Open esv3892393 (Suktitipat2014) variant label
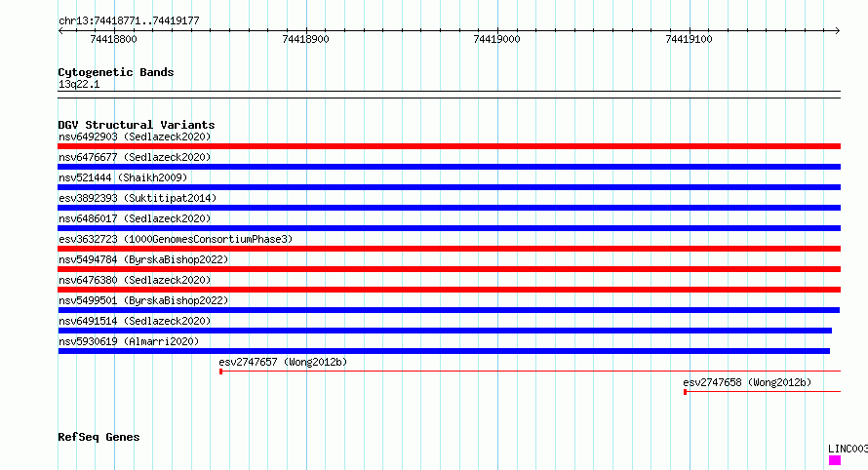This screenshot has height=470, width=868. 138,198
